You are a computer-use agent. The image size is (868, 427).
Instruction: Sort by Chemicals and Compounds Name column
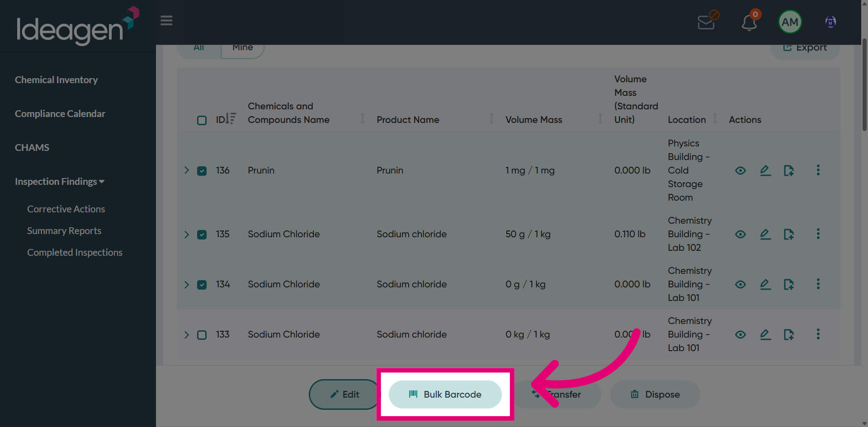[362, 118]
